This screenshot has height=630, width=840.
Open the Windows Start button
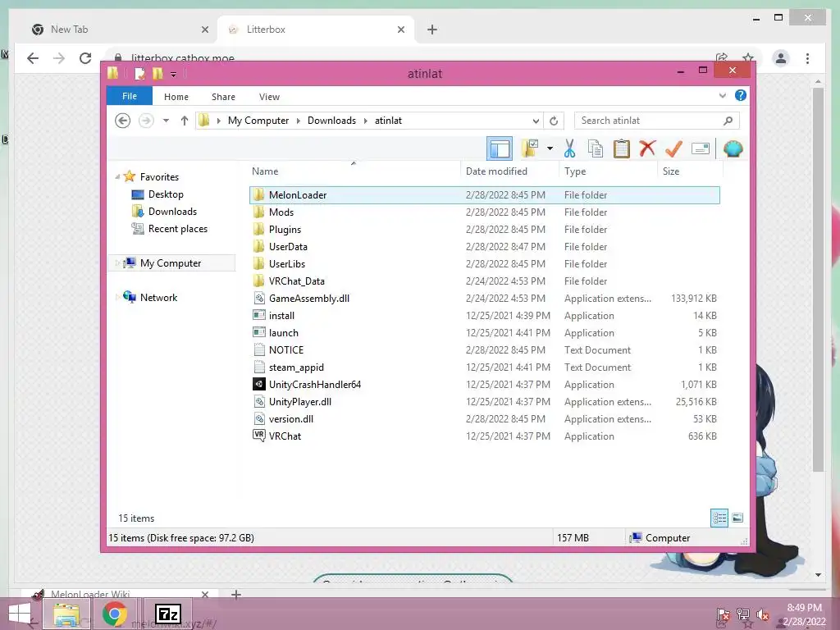(20, 614)
